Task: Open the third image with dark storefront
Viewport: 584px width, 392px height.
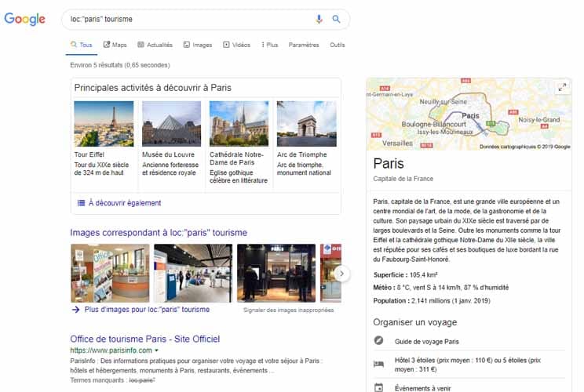Action: click(x=276, y=273)
